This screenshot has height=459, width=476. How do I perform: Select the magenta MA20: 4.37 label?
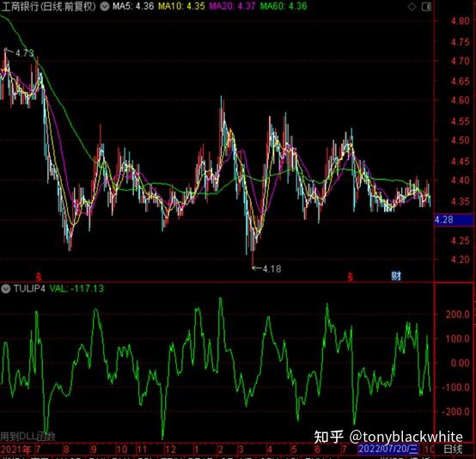pyautogui.click(x=233, y=6)
